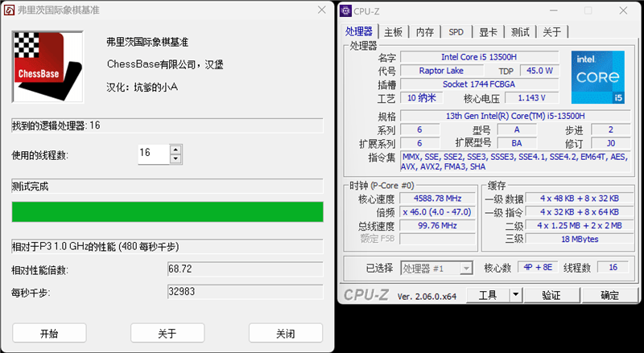This screenshot has width=644, height=353.
Task: Click the code name value Raptor Lake
Action: 441,71
